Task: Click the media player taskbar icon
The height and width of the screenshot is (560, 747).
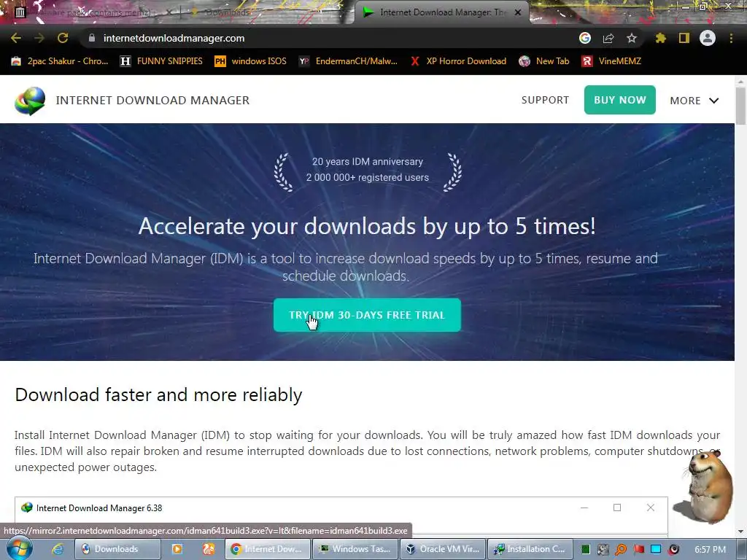Action: (x=177, y=549)
